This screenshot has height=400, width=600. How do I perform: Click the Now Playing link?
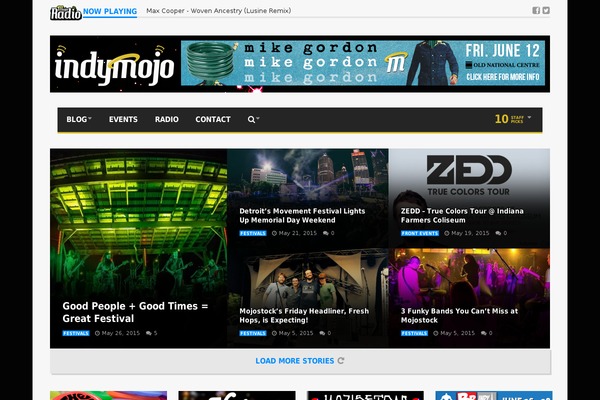(x=110, y=11)
